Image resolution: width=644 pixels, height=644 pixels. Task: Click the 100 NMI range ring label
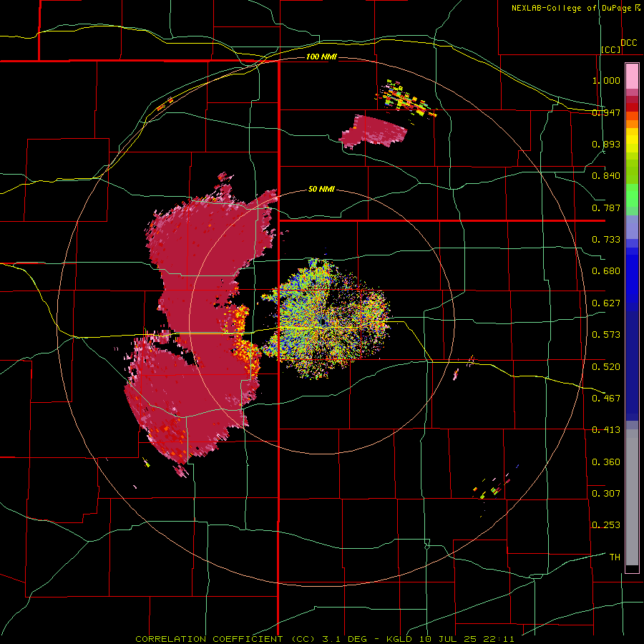point(321,57)
